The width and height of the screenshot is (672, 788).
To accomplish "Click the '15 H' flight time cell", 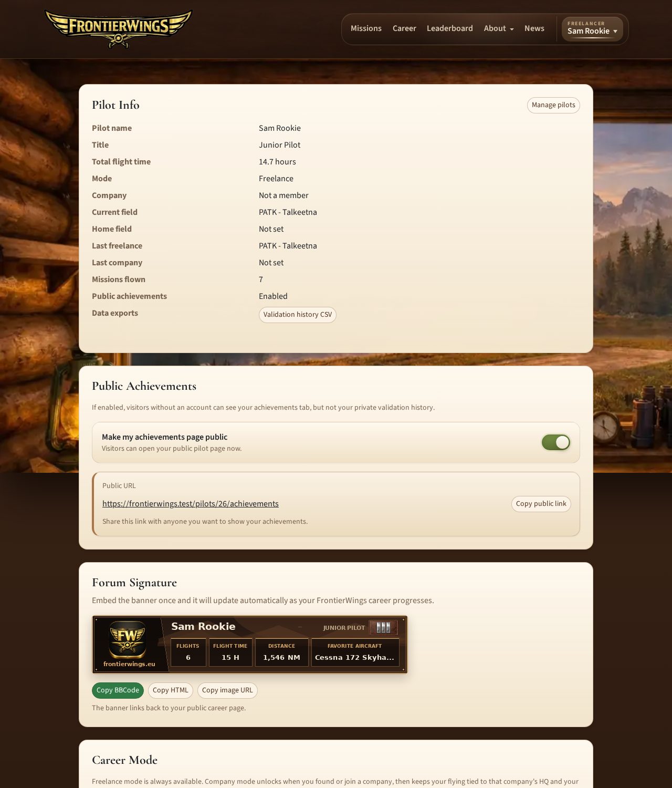I will click(230, 652).
